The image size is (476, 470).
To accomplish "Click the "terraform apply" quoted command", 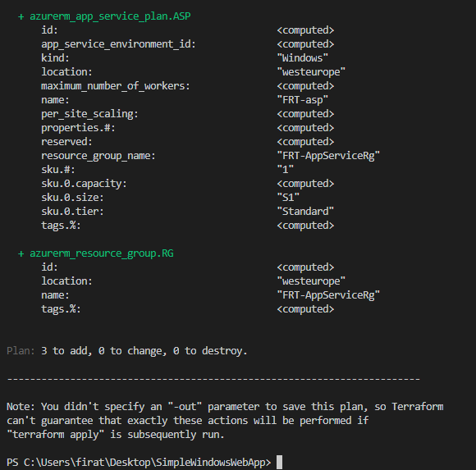I will pyautogui.click(x=55, y=435).
